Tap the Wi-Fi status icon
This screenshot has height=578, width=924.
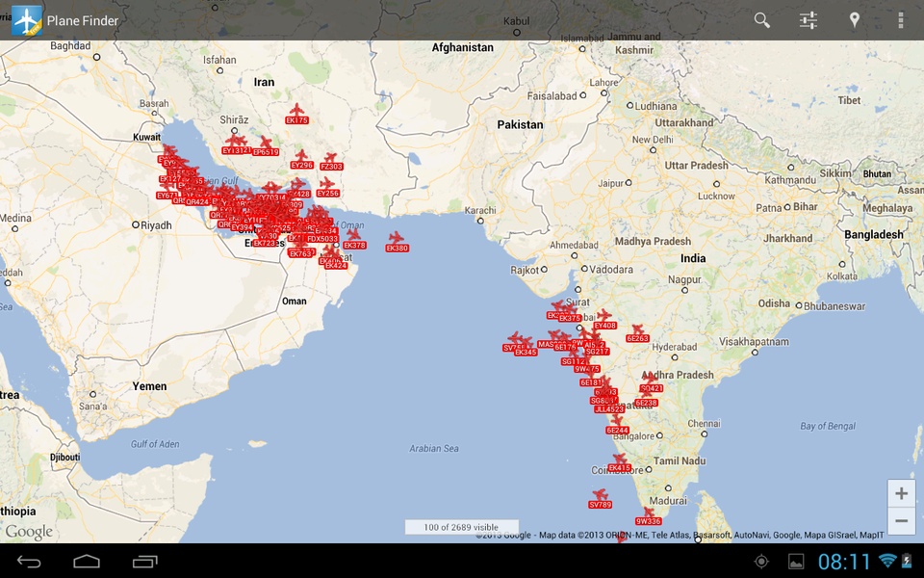pyautogui.click(x=887, y=561)
